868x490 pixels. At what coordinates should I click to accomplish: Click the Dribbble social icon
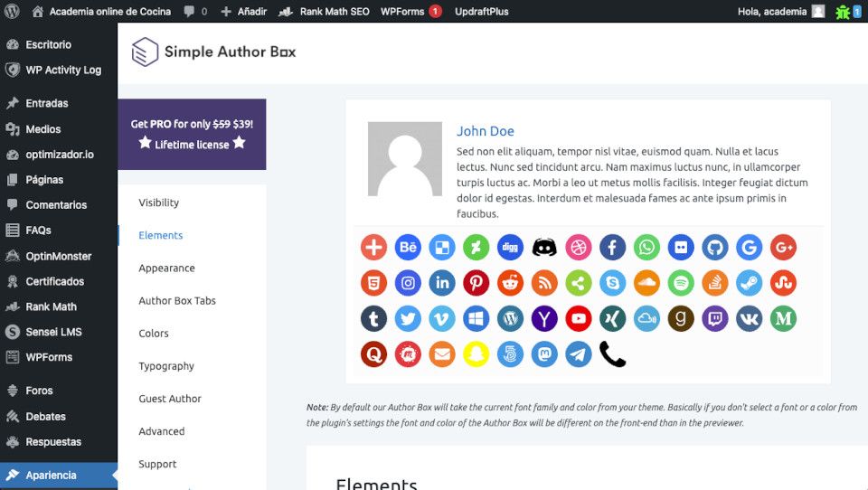[579, 247]
